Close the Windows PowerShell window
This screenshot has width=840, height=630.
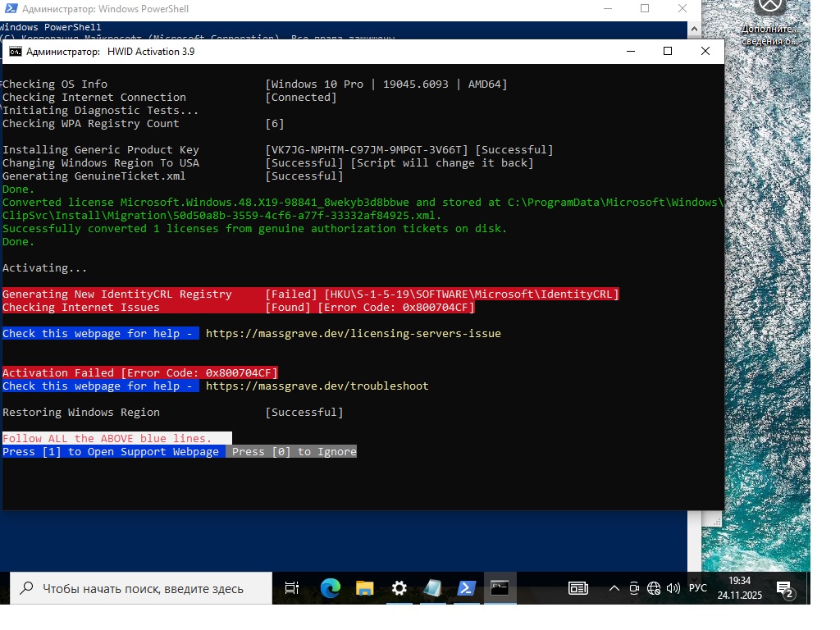[x=682, y=8]
